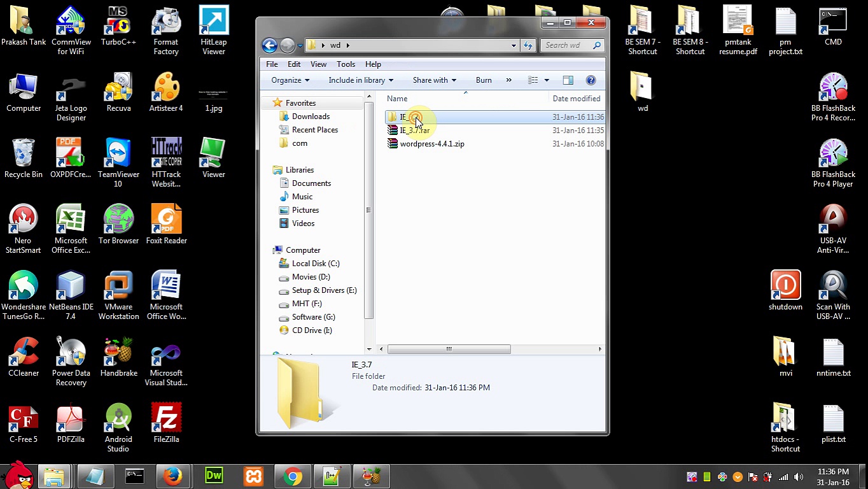Open the Include in library dropdown

(x=361, y=80)
